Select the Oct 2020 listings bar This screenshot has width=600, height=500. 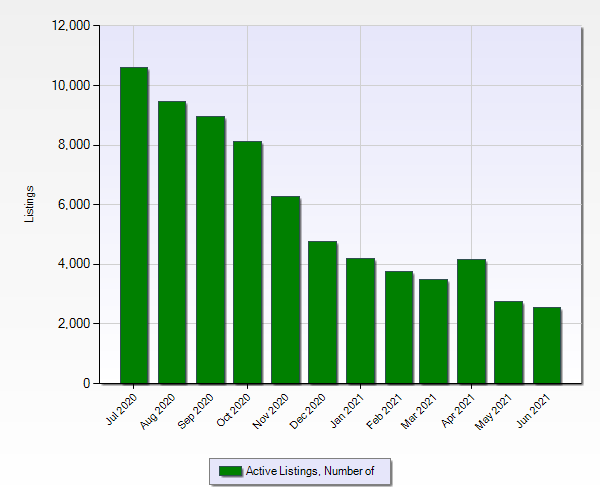(x=247, y=262)
